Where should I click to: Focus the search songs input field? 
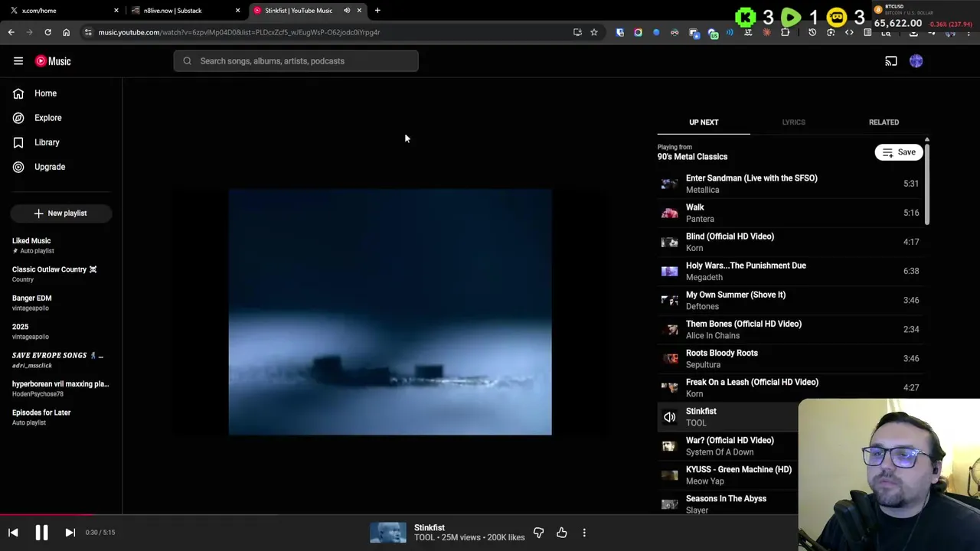[x=296, y=61]
